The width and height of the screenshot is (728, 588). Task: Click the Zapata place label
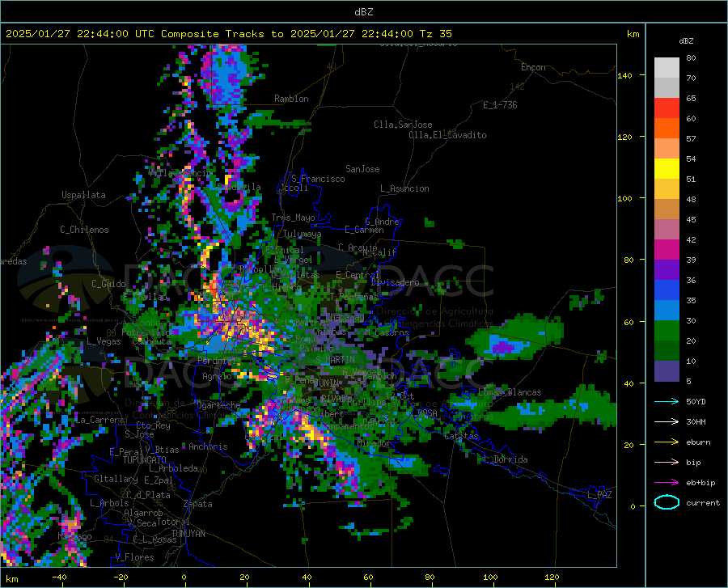tap(198, 504)
